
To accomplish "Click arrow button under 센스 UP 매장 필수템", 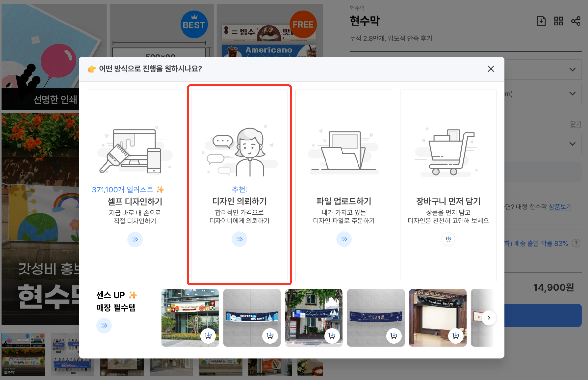I will (104, 326).
